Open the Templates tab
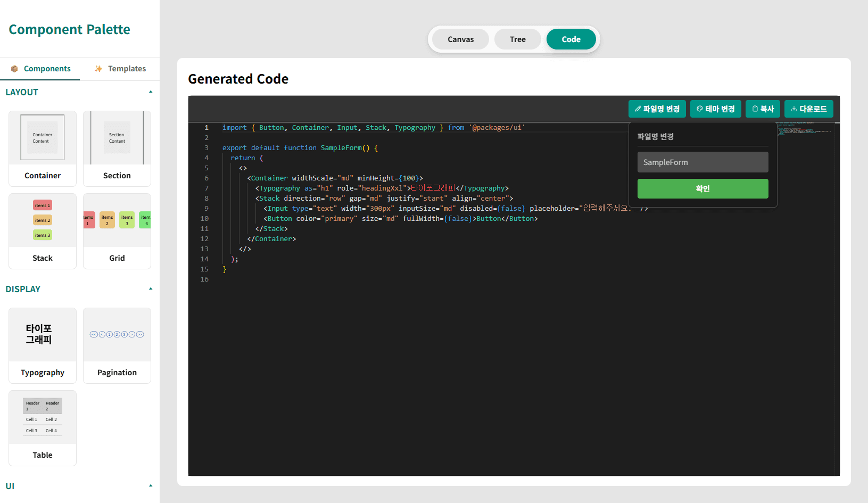The height and width of the screenshot is (503, 868). tap(120, 69)
